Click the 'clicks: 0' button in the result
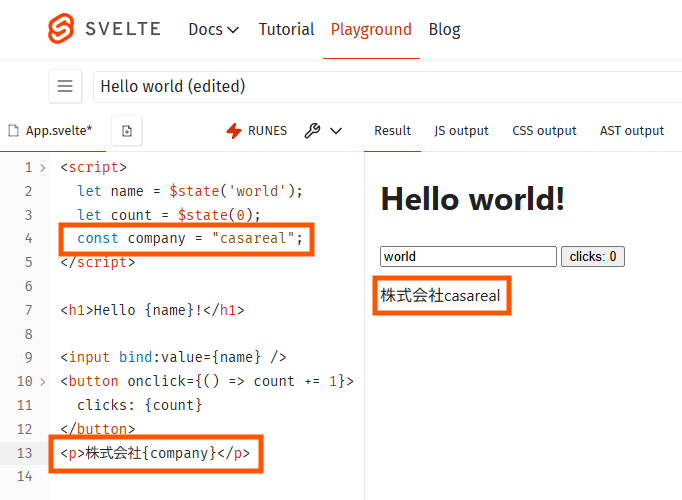Viewport: 682px width, 500px height. point(593,257)
